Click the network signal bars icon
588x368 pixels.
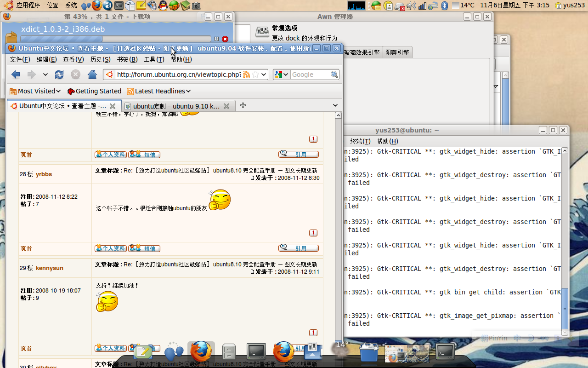click(422, 6)
